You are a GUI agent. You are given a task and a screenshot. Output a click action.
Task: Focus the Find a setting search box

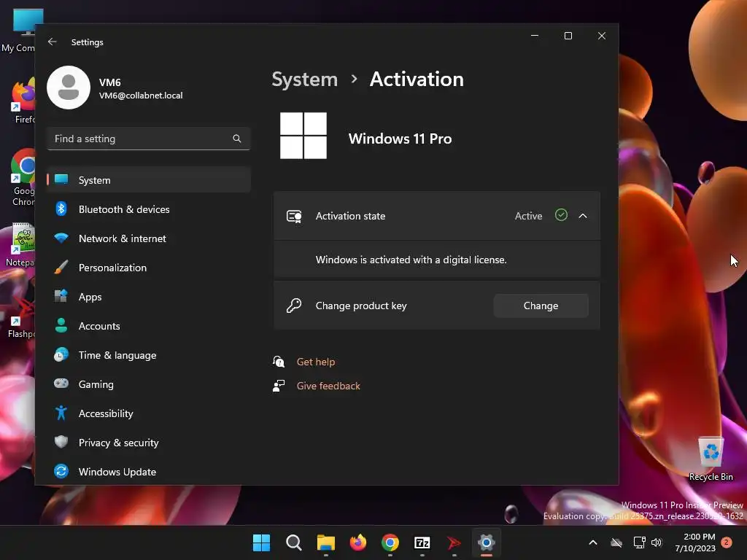coord(149,139)
